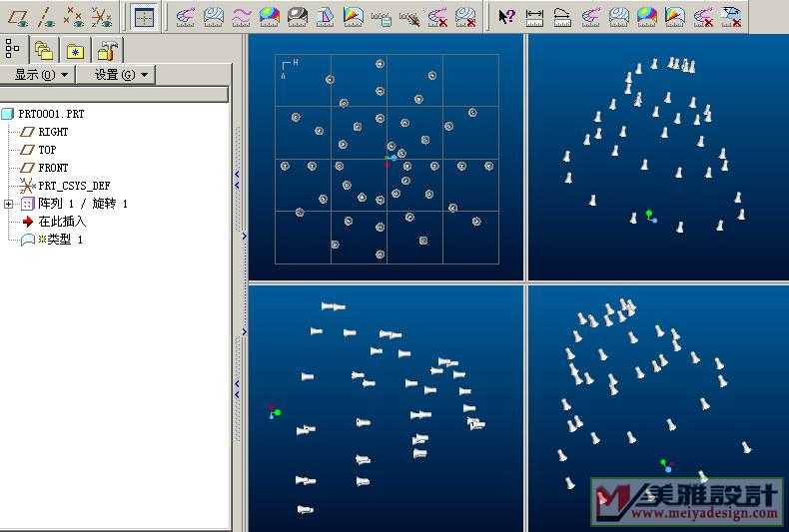
Task: Select the RIGHT datum plane
Action: (53, 132)
